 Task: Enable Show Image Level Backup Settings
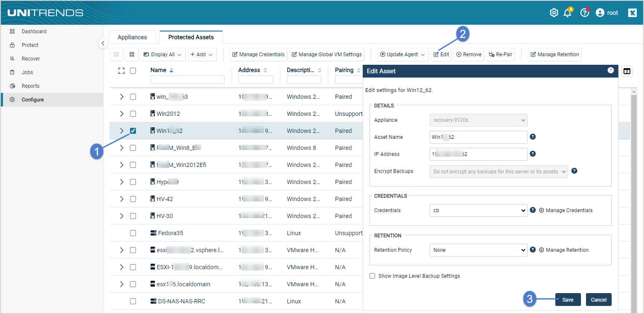pos(373,276)
